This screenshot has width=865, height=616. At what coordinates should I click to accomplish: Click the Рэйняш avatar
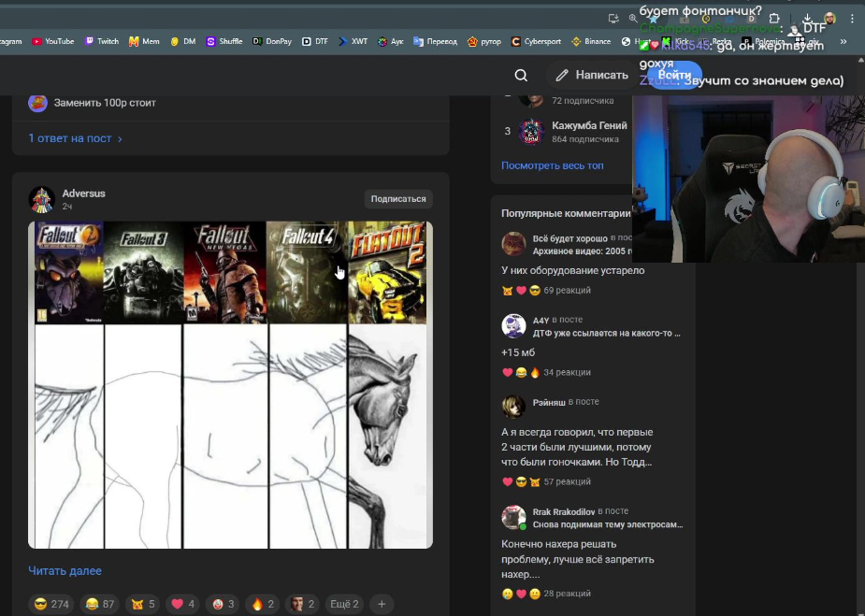pos(513,407)
